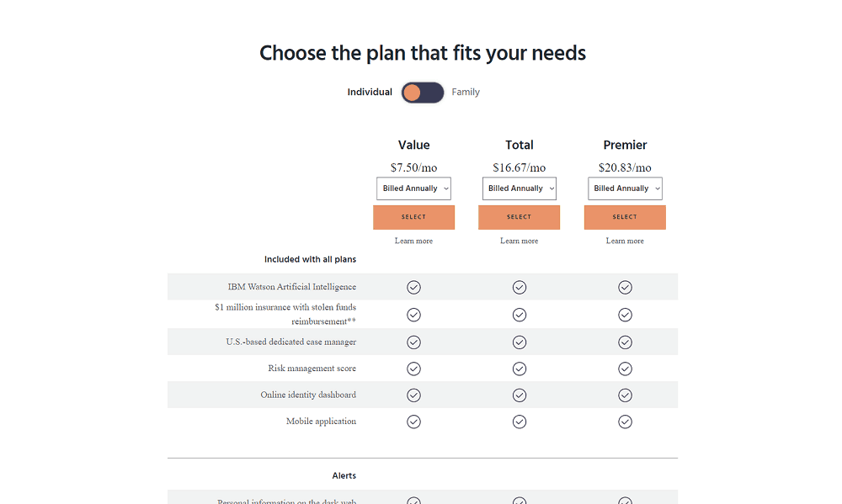
Task: Open Learn more under Total plan
Action: [x=519, y=241]
